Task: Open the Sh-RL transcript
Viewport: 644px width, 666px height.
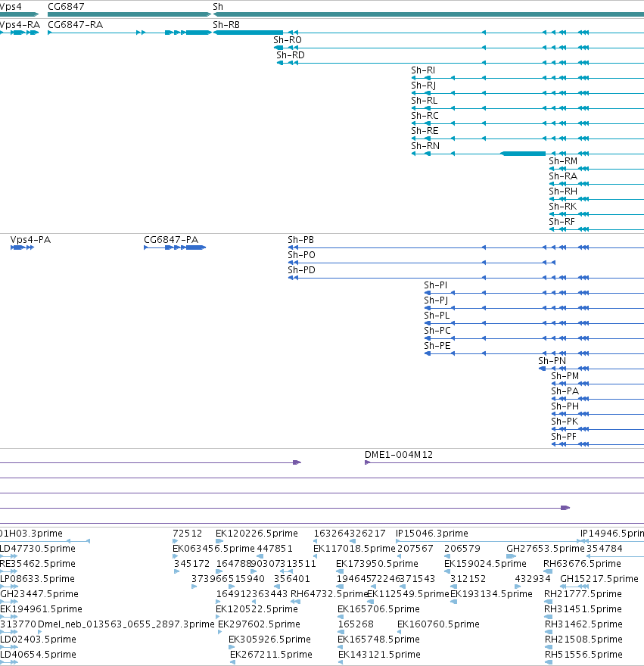Action: (x=425, y=101)
